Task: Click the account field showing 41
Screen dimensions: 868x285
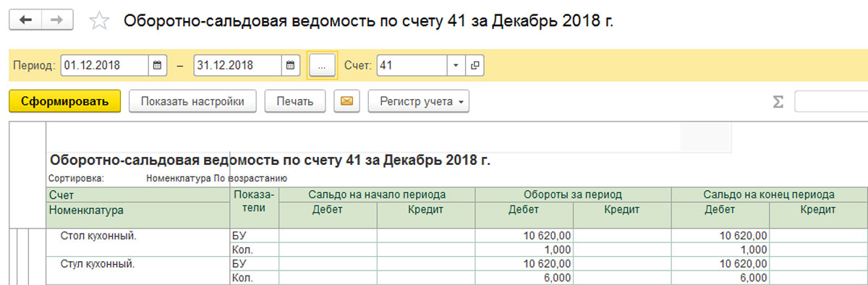Action: pyautogui.click(x=412, y=65)
